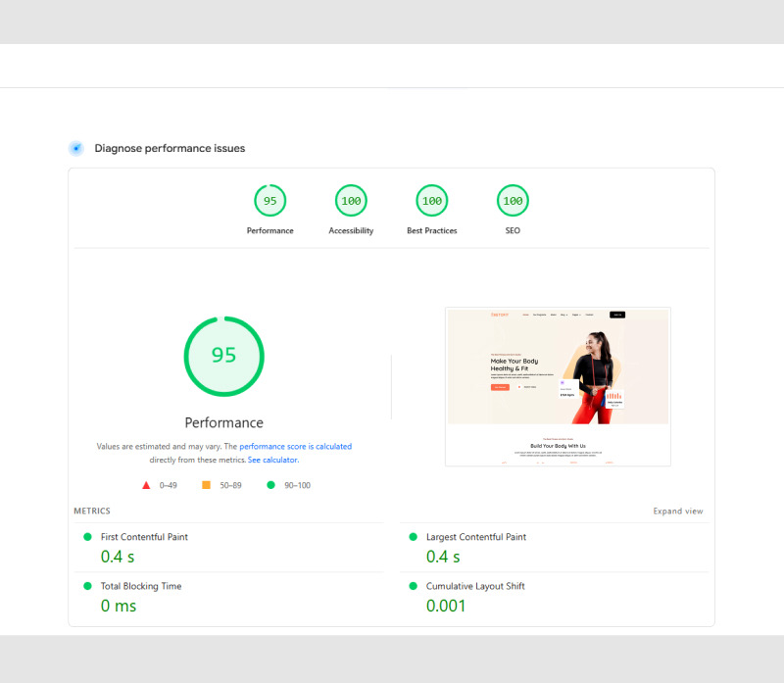Click the green circle 90–100 legend icon
784x683 pixels.
tap(271, 485)
